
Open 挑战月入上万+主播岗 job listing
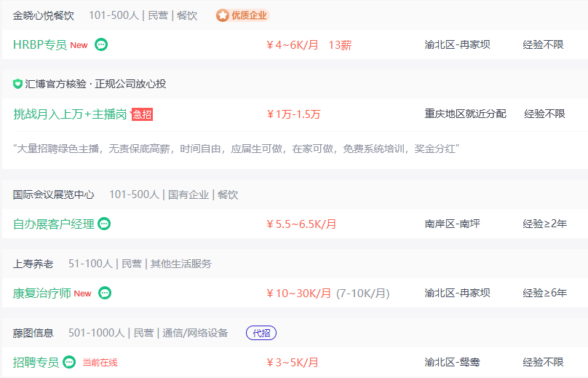[x=70, y=114]
